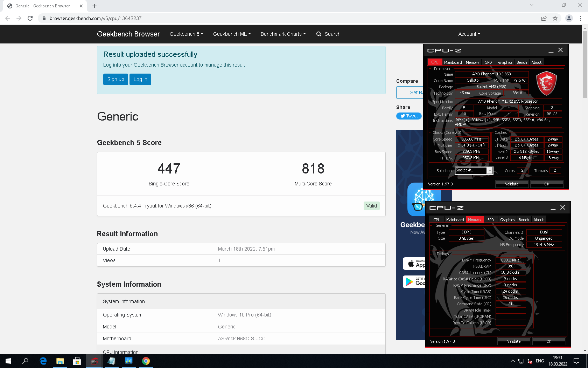Click the Valid status badge
Viewport: 588px width, 368px height.
[x=372, y=206]
